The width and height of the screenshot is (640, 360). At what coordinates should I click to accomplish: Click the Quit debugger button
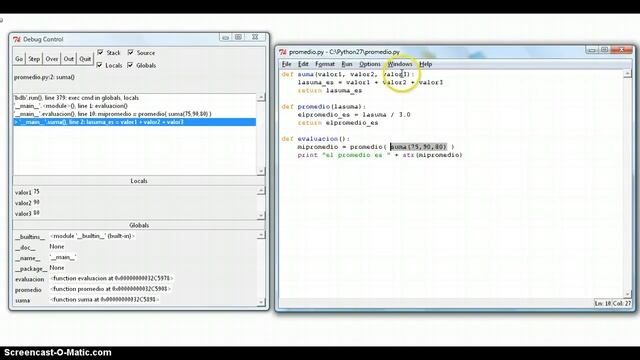[x=85, y=59]
